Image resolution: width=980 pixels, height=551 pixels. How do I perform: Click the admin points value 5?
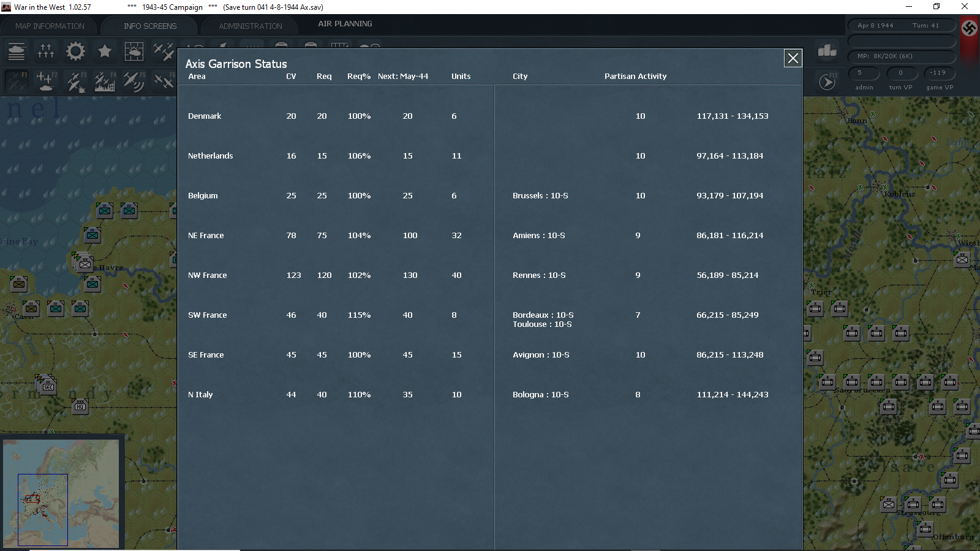pyautogui.click(x=864, y=73)
